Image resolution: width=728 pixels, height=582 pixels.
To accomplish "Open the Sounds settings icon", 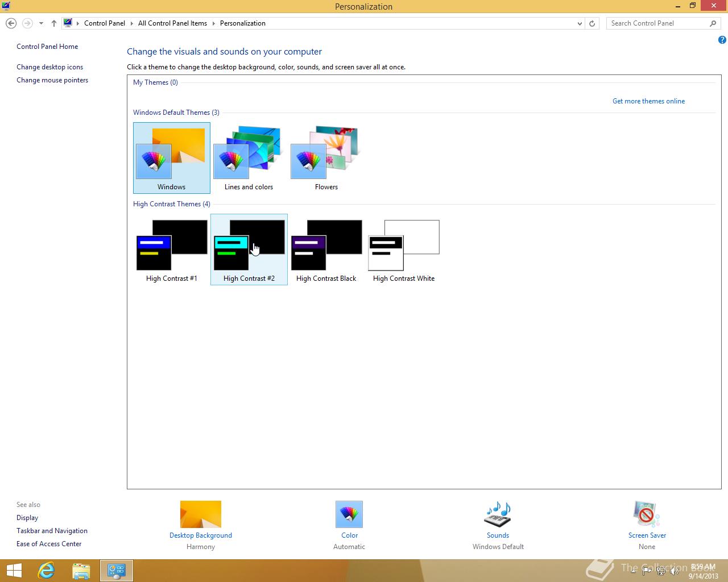I will 498,514.
